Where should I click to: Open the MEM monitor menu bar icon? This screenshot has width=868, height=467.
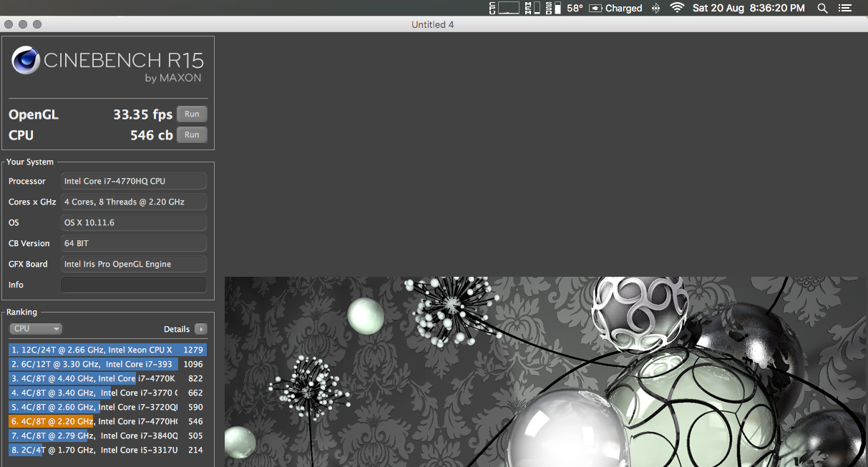click(x=532, y=8)
